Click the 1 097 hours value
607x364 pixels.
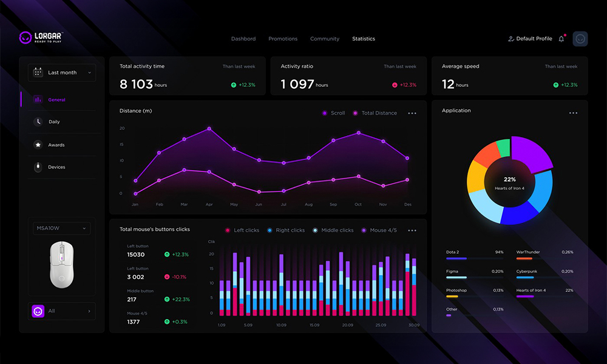point(304,84)
